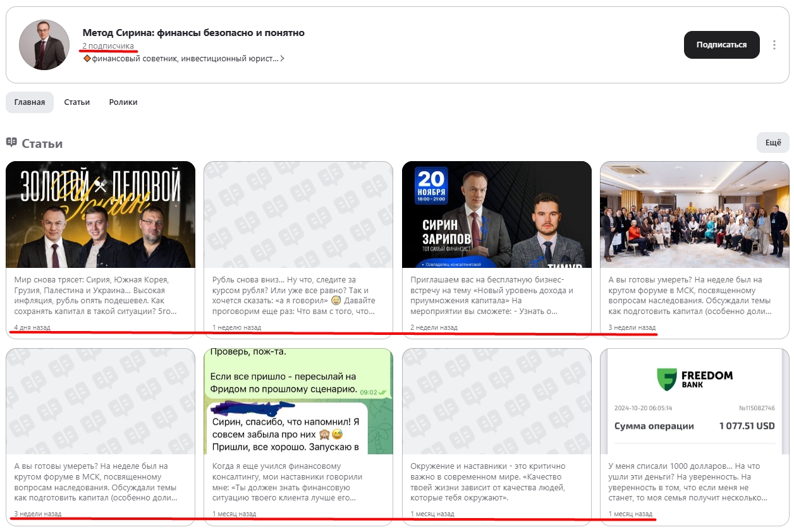Click the «Подписаться» button

pyautogui.click(x=721, y=44)
